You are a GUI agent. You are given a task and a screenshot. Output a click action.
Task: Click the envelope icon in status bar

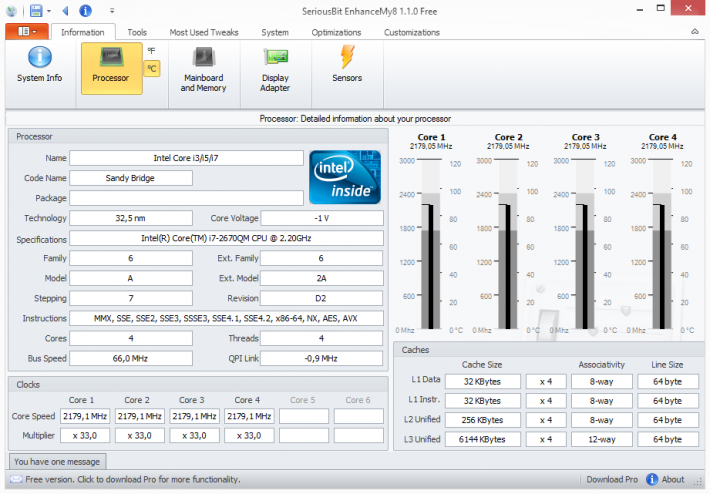[x=16, y=479]
